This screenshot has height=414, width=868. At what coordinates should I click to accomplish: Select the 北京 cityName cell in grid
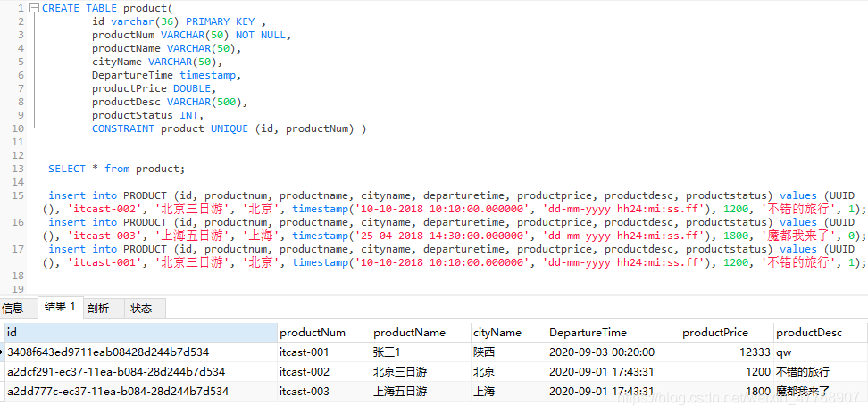tap(508, 372)
